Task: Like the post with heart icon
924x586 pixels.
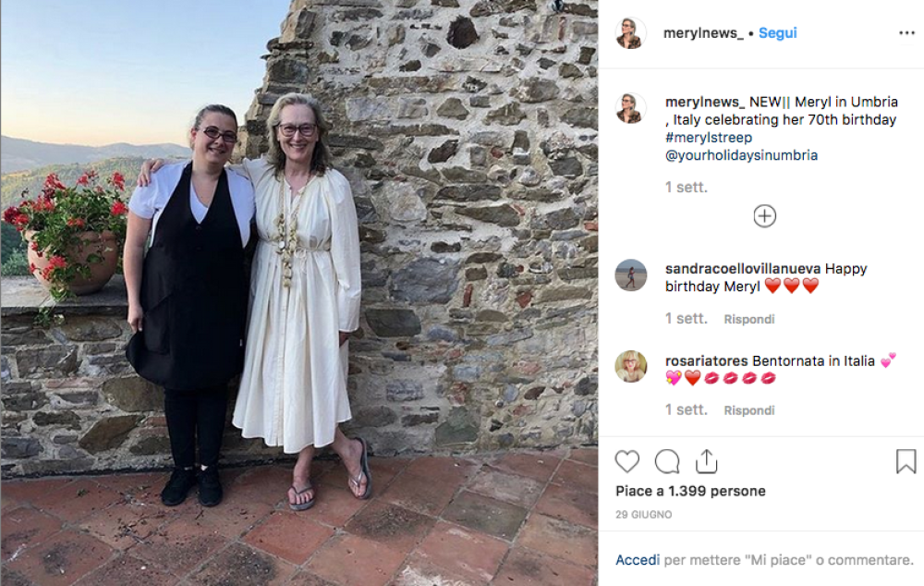Action: (x=627, y=461)
